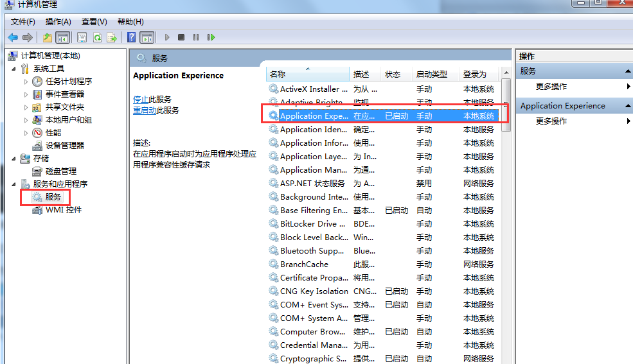This screenshot has width=633, height=364.
Task: Open the Properties toolbar icon
Action: pos(82,37)
